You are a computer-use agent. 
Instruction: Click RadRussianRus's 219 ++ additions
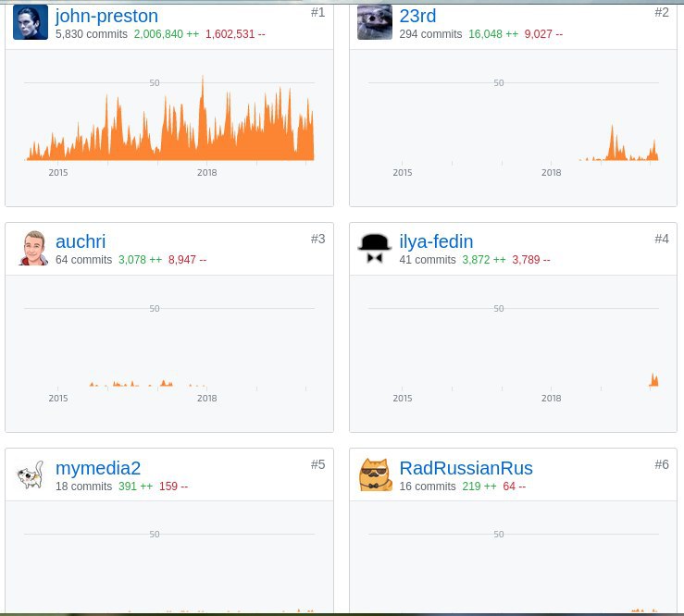(479, 487)
